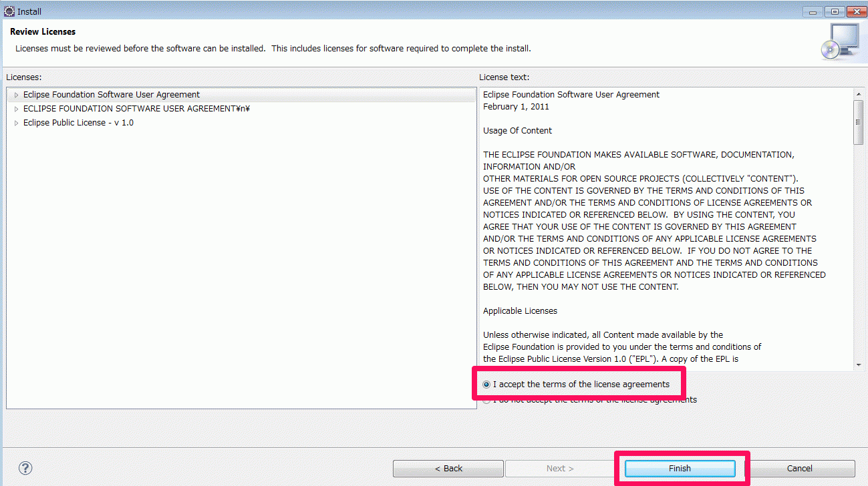Click the greyed-out Next button
This screenshot has height=486, width=868.
pyautogui.click(x=560, y=469)
